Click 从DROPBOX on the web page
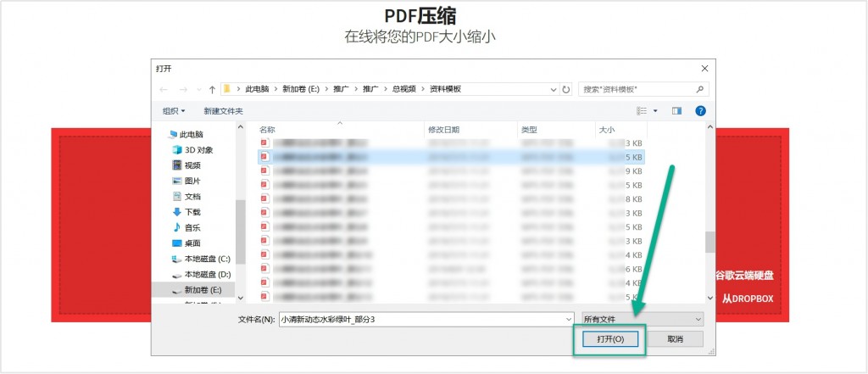This screenshot has height=374, width=868. (747, 299)
